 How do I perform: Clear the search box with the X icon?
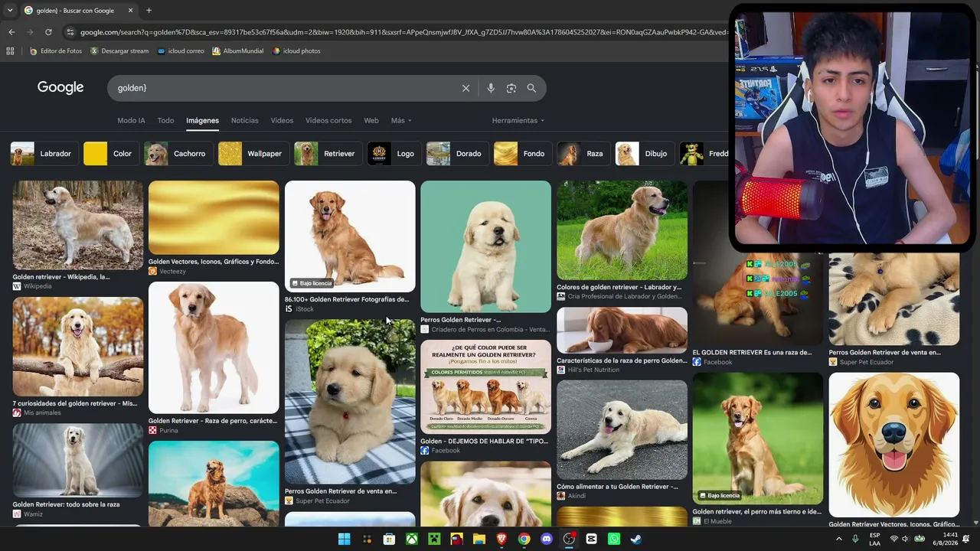pos(465,88)
